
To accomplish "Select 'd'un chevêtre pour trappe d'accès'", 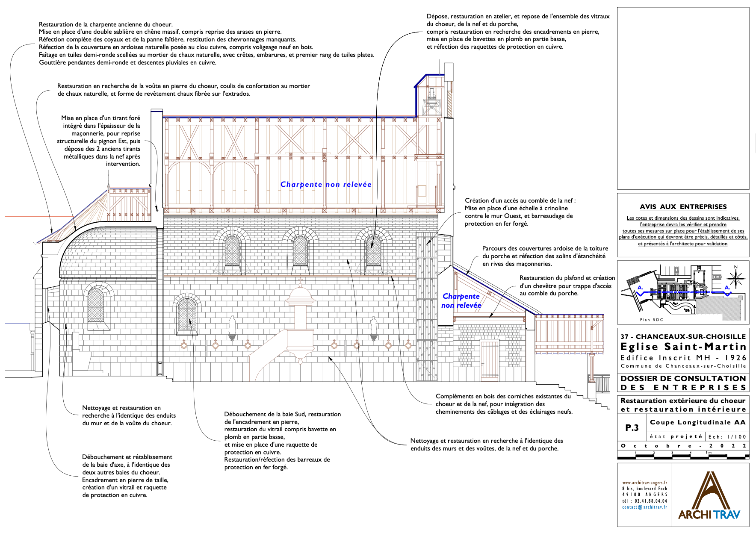I will coord(566,286).
